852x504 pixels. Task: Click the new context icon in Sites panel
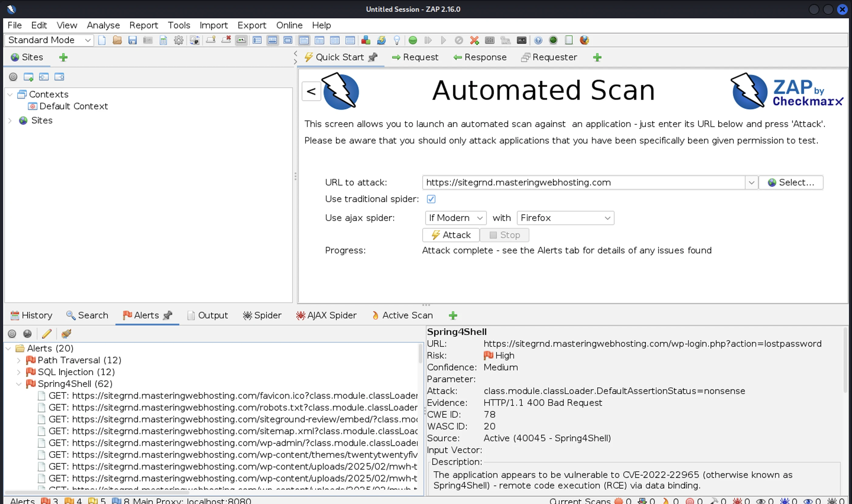[28, 77]
